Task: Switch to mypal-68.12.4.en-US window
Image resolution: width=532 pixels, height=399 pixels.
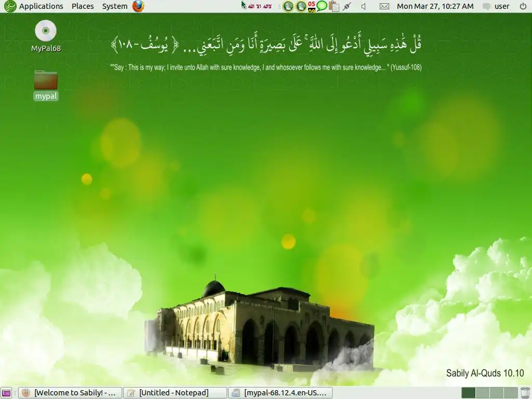Action: 280,393
